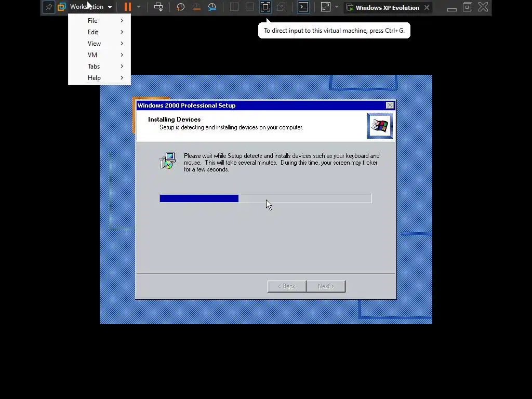Close the VMware Workstation window
This screenshot has width=532, height=399.
tap(483, 7)
